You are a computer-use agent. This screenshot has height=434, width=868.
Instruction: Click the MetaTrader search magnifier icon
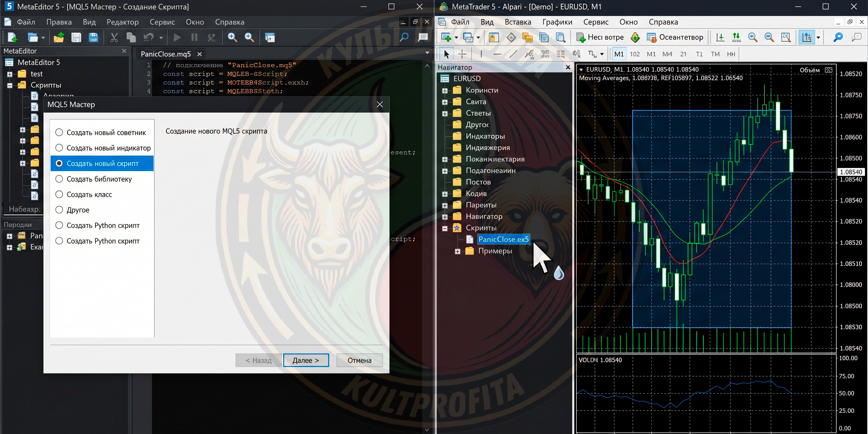[x=838, y=37]
